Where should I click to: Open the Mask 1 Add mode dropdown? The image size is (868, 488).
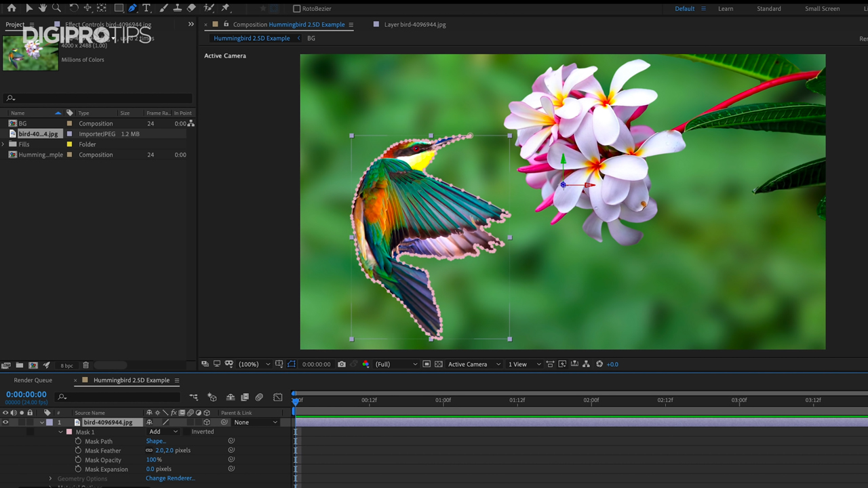point(163,432)
